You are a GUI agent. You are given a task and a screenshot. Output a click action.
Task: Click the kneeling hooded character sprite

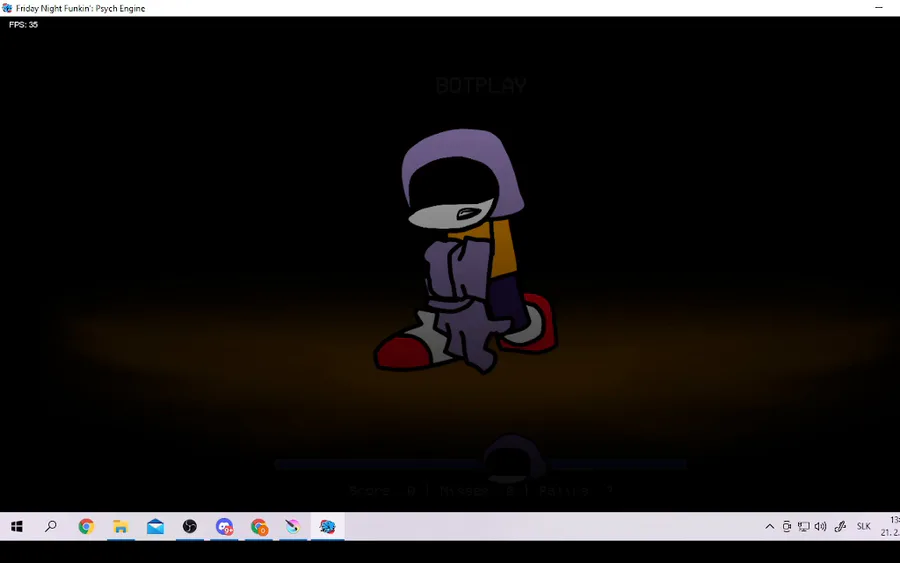click(465, 251)
